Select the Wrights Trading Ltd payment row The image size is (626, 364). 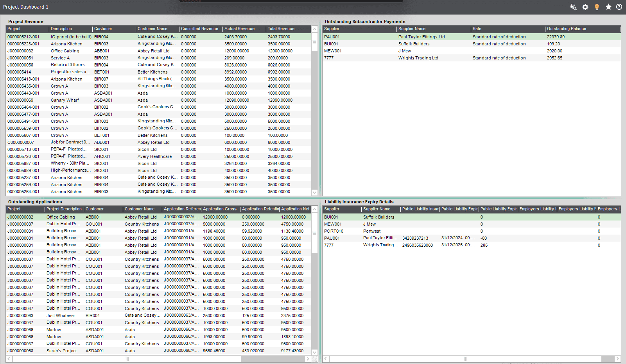472,58
